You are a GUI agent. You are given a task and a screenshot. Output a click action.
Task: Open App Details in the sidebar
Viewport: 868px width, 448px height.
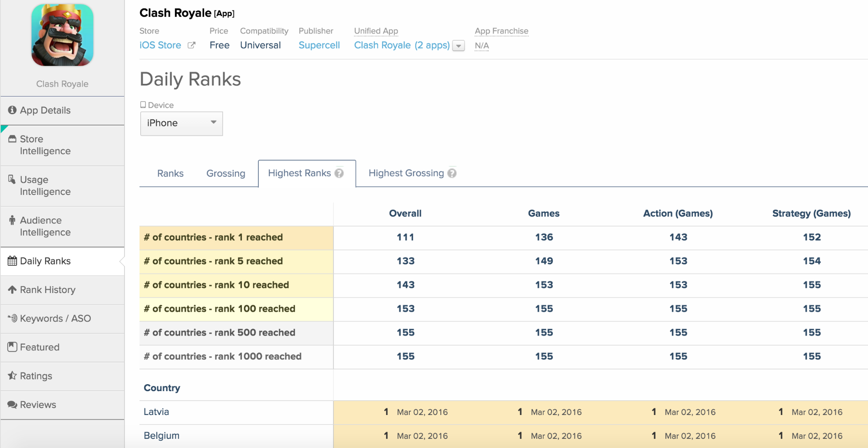click(x=63, y=111)
